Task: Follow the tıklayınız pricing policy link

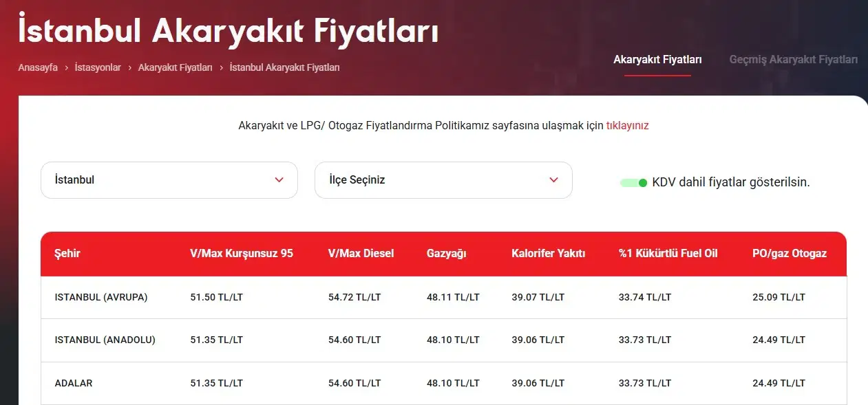Action: pos(627,126)
